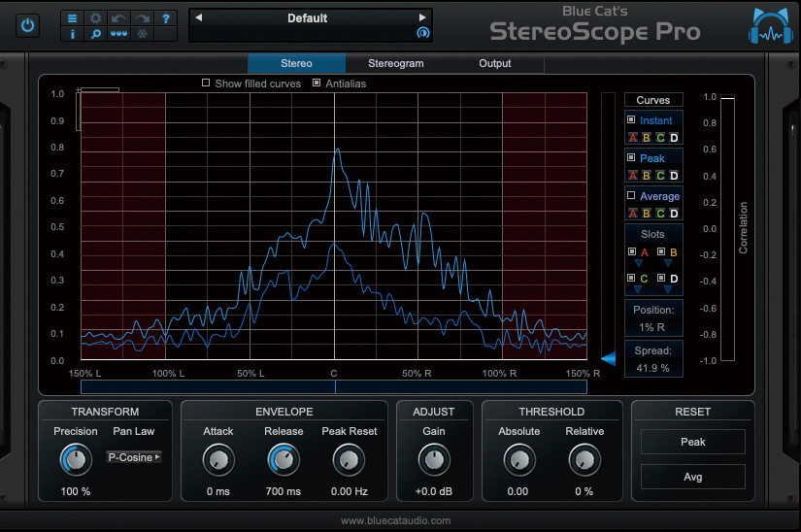
Task: Open the main menu hamburger icon
Action: pyautogui.click(x=72, y=18)
